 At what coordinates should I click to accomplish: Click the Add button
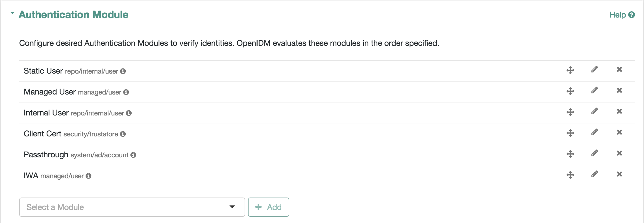(x=268, y=207)
